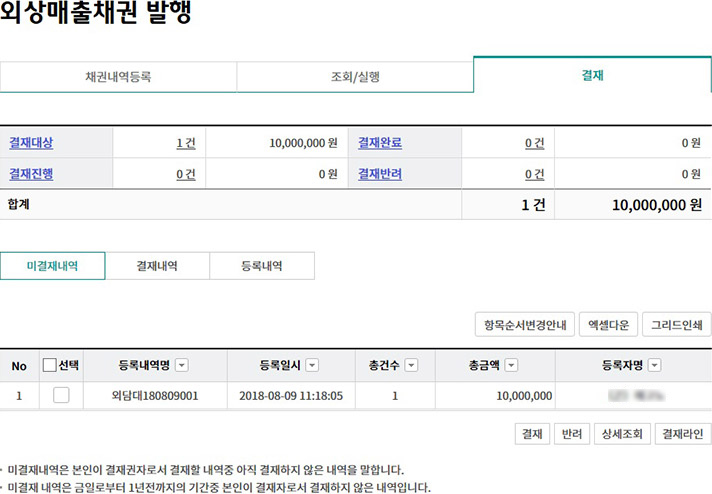Click the 결재완료 link

point(380,143)
